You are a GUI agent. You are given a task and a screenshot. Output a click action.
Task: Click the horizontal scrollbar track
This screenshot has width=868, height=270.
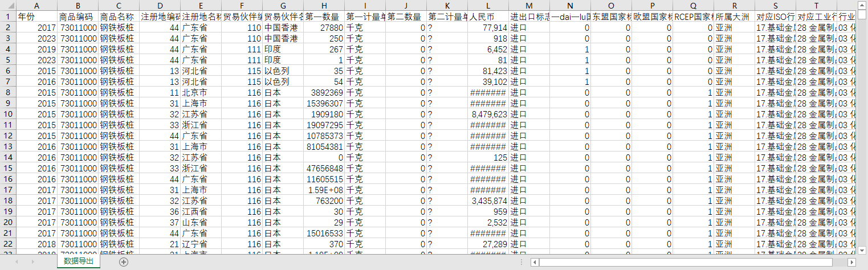coord(692,262)
